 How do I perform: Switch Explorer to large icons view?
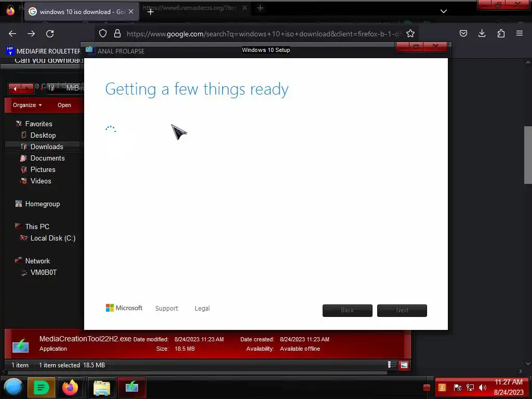click(404, 365)
